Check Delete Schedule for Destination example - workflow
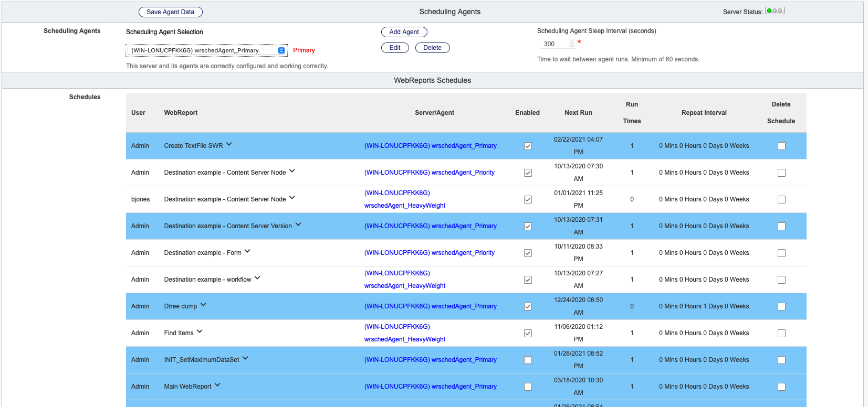 (x=781, y=280)
